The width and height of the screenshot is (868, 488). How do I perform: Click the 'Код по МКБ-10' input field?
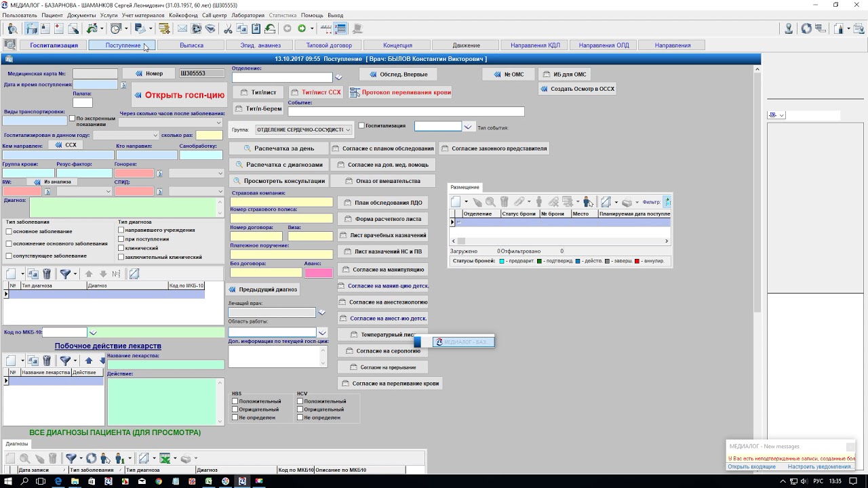65,332
